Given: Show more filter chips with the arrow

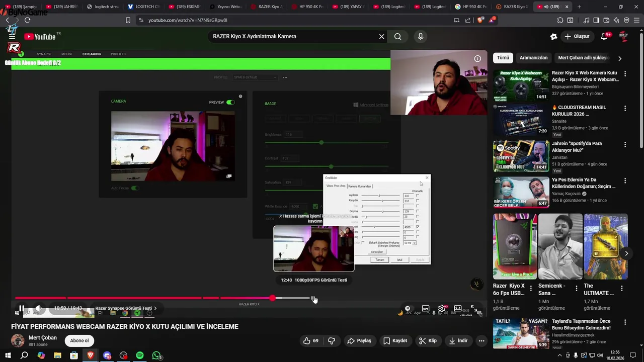Looking at the screenshot, I should [x=620, y=58].
